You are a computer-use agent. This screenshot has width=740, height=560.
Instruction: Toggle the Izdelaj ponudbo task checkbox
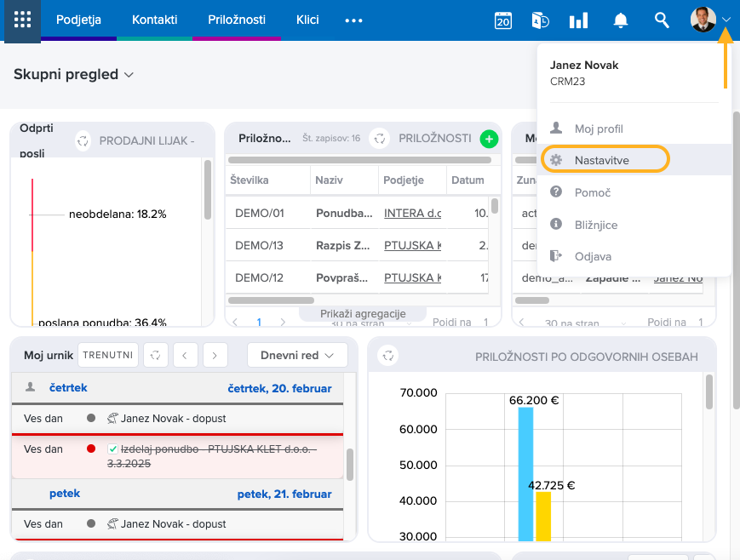pyautogui.click(x=113, y=449)
